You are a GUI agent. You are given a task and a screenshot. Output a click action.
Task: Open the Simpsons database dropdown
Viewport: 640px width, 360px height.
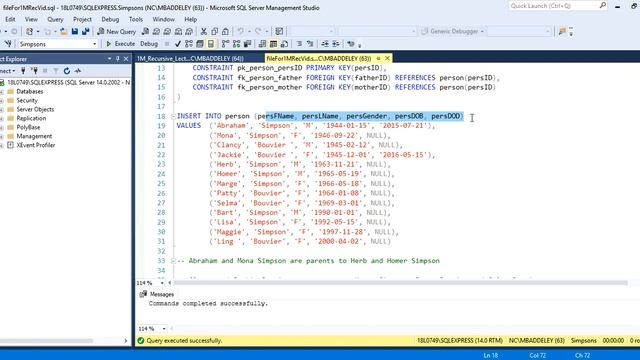[x=94, y=44]
